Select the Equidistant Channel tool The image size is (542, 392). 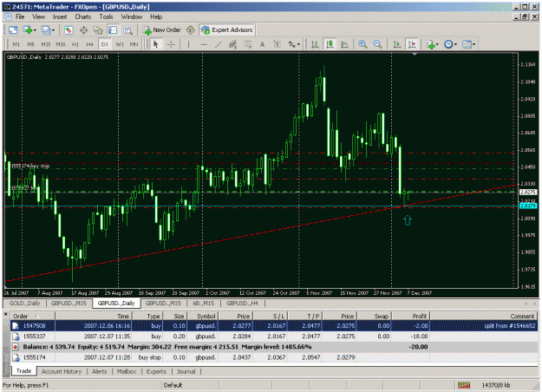point(232,44)
